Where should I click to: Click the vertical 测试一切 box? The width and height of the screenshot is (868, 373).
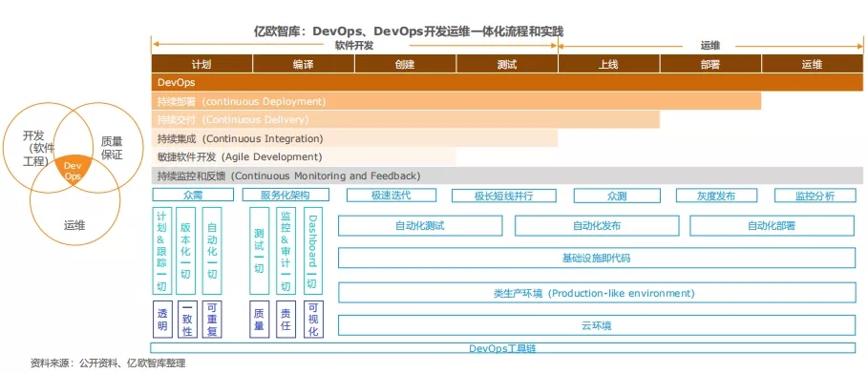click(259, 251)
